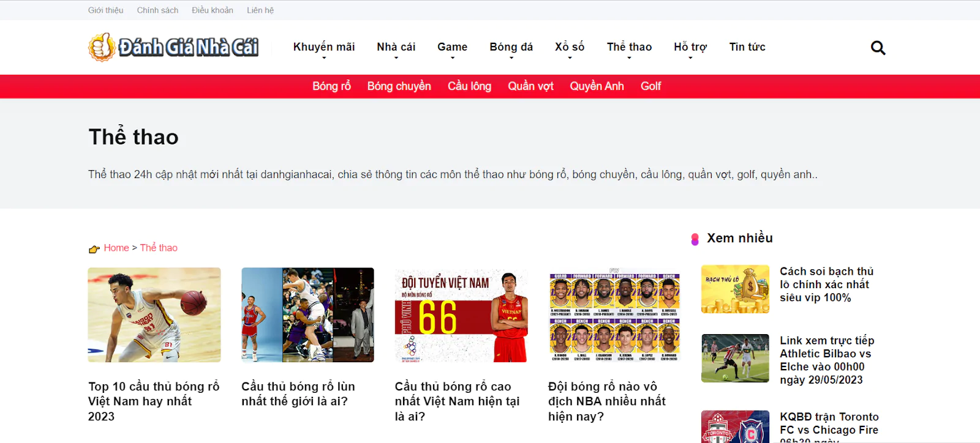Read the shortest basketball player article
Image resolution: width=980 pixels, height=443 pixels.
click(298, 393)
